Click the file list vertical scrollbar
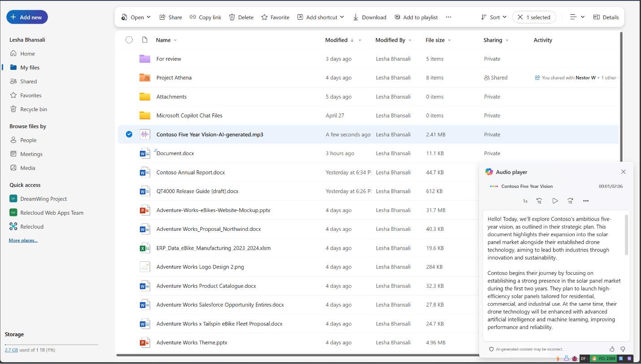The width and height of the screenshot is (641, 364). click(x=621, y=96)
